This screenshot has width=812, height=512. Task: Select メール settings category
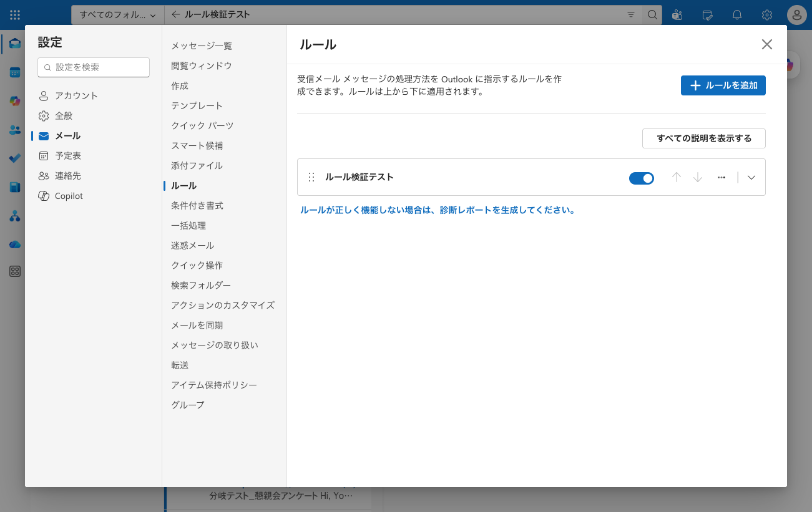tap(94, 136)
